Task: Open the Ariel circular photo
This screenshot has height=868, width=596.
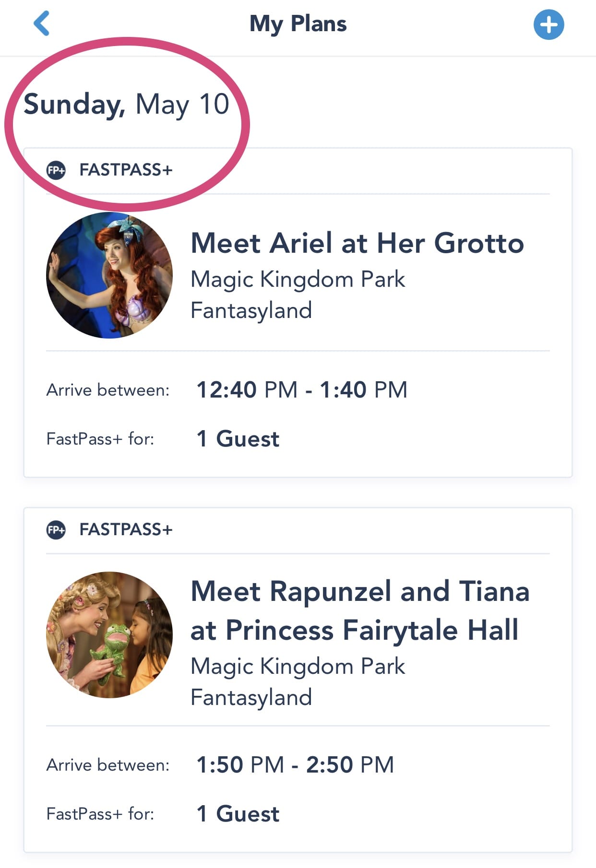Action: tap(109, 275)
